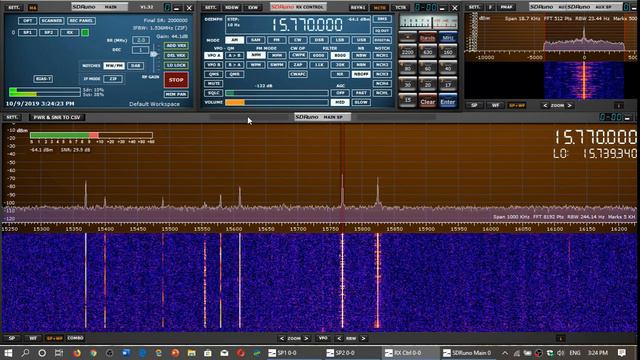The image size is (640, 360).
Task: Select VFO A
Action: point(213,55)
